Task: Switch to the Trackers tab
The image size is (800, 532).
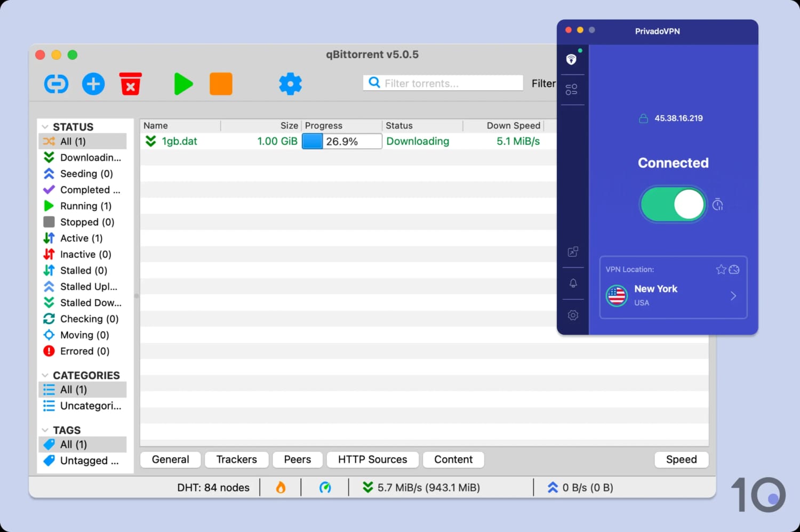Action: 236,459
